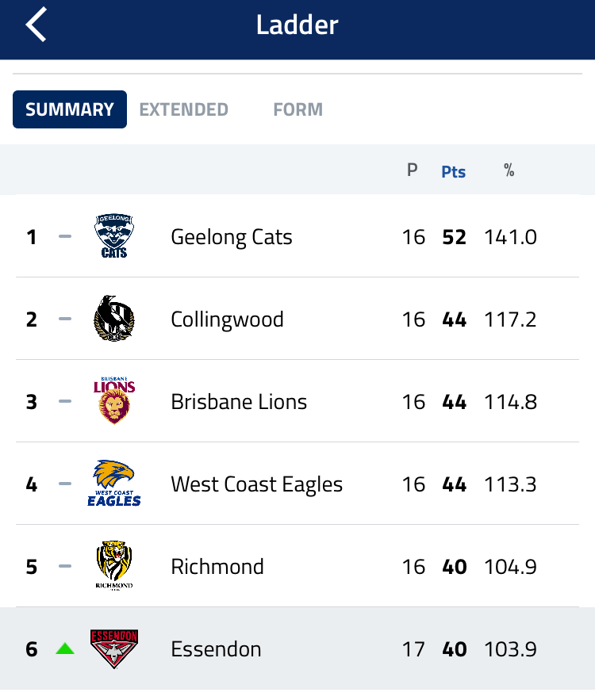Tap the Collingwood magpie logo
Screen dimensions: 595x700
coord(114,319)
